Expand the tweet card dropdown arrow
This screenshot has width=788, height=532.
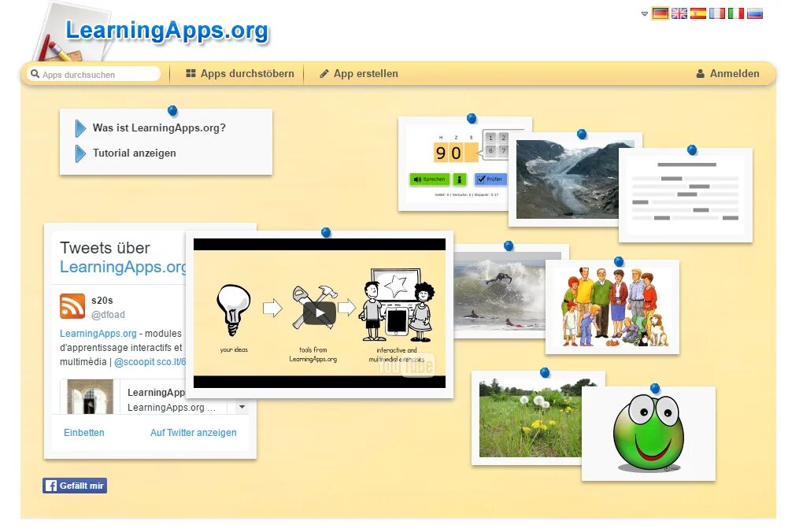tap(242, 407)
